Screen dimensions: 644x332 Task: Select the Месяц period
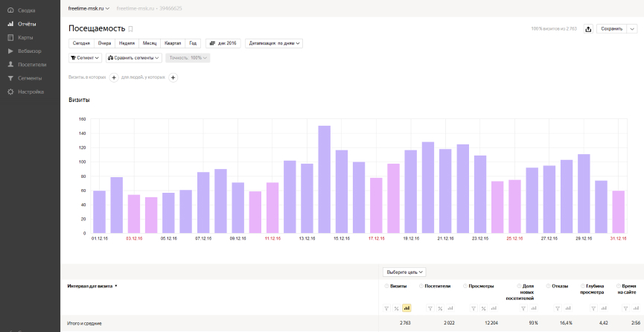[150, 43]
